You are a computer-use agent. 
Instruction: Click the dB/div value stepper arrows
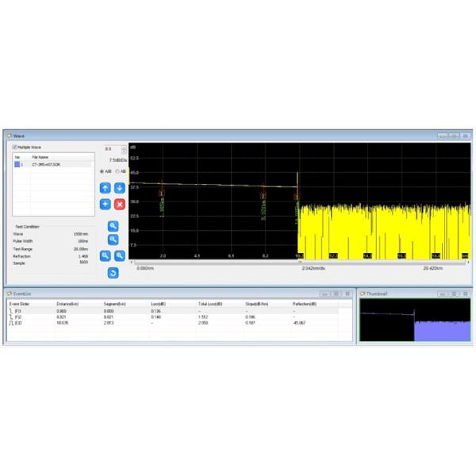click(124, 148)
